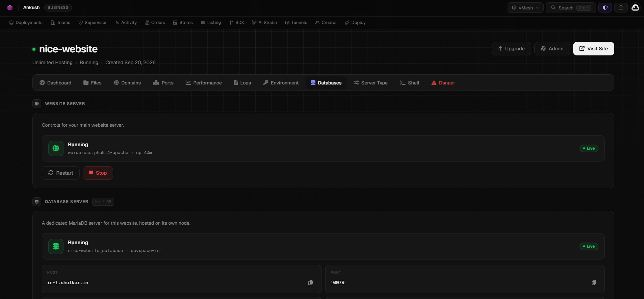
Task: Open the shield security icon
Action: coord(605,8)
